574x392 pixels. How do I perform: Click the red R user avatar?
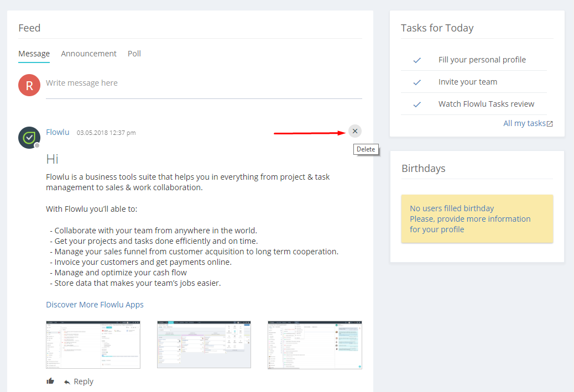29,85
